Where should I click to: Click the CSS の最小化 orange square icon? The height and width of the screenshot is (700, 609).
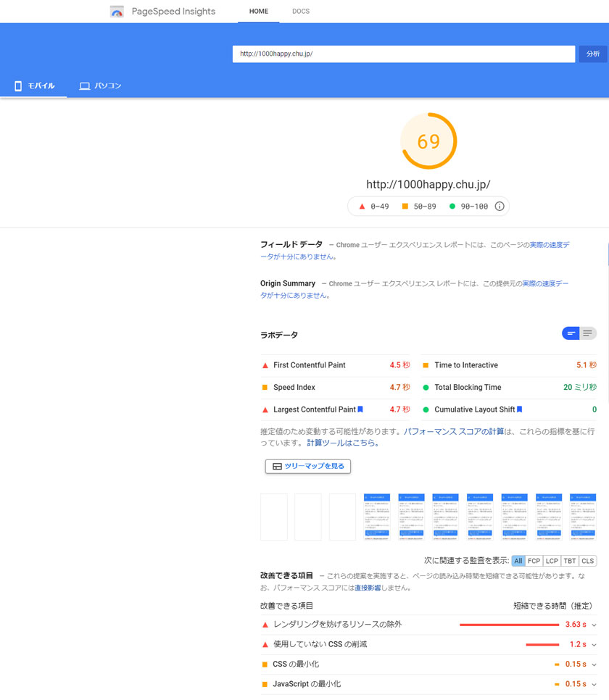tap(265, 664)
